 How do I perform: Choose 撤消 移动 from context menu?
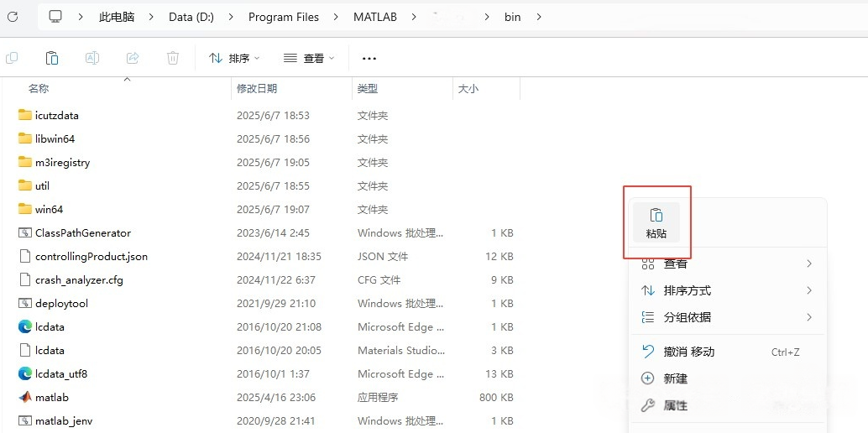click(x=728, y=352)
